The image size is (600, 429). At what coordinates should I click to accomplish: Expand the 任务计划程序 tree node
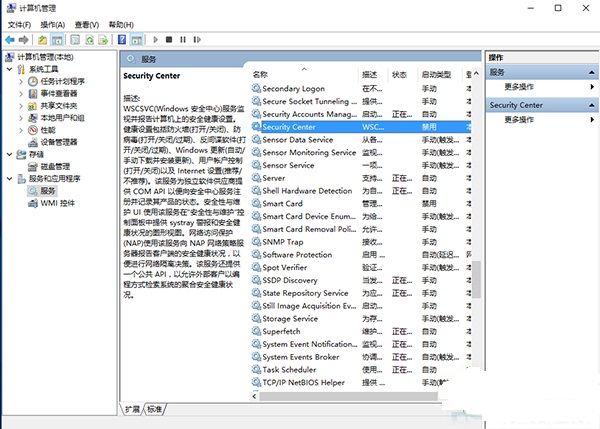click(21, 82)
